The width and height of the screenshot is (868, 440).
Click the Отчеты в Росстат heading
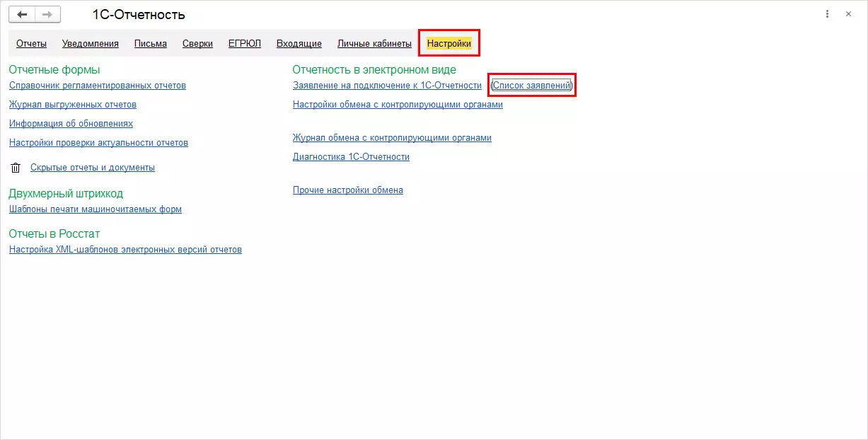click(54, 233)
